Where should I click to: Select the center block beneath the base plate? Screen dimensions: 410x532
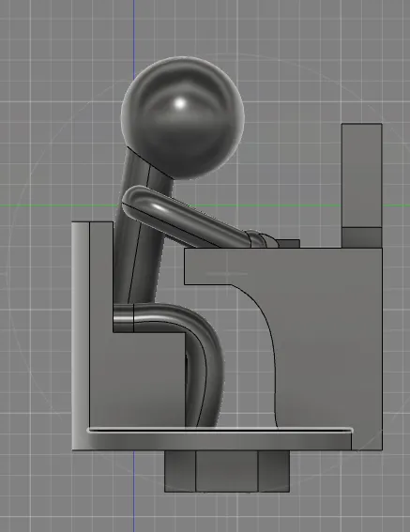coord(227,471)
